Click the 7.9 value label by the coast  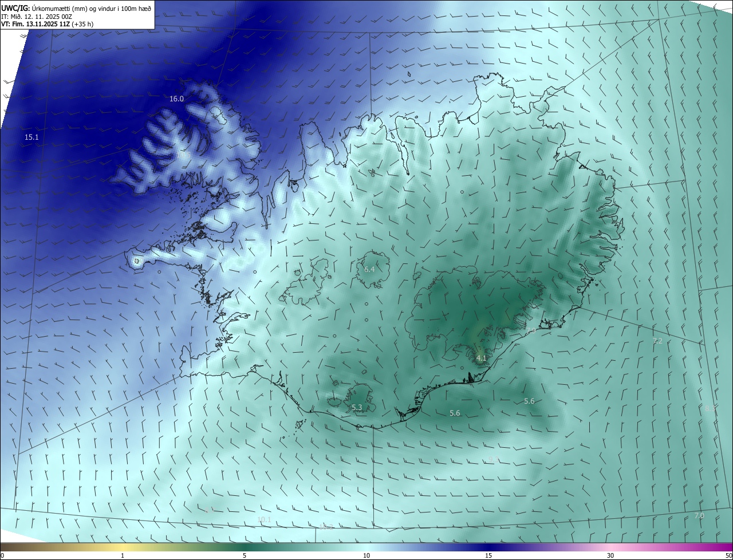pos(531,330)
